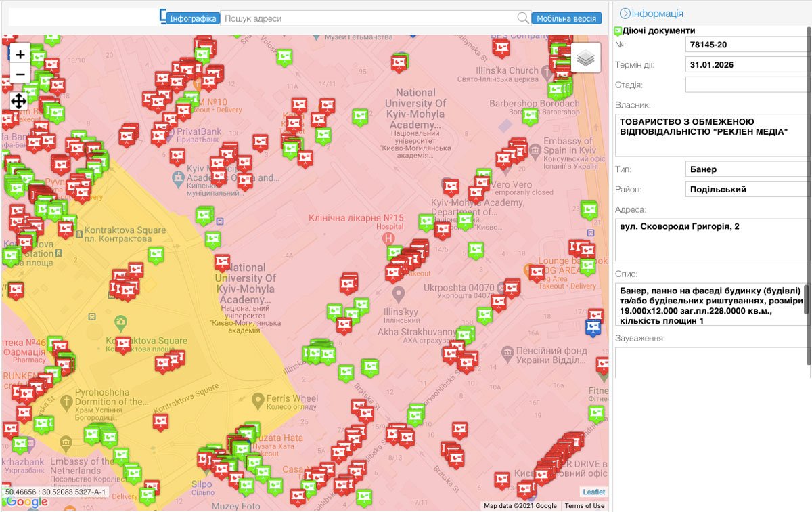
Task: Open the Leaflet attribution link
Action: click(594, 492)
